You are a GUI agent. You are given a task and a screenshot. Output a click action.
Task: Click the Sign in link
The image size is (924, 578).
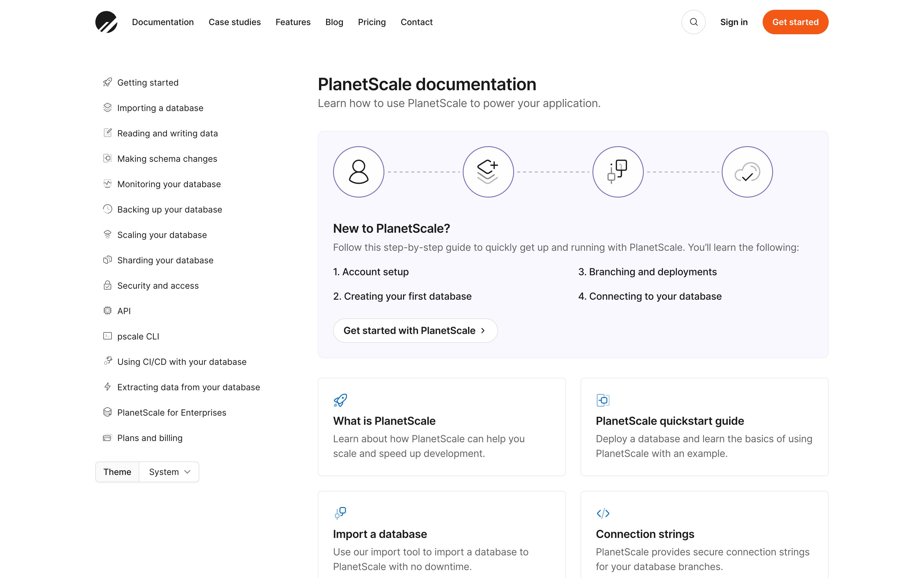point(734,22)
